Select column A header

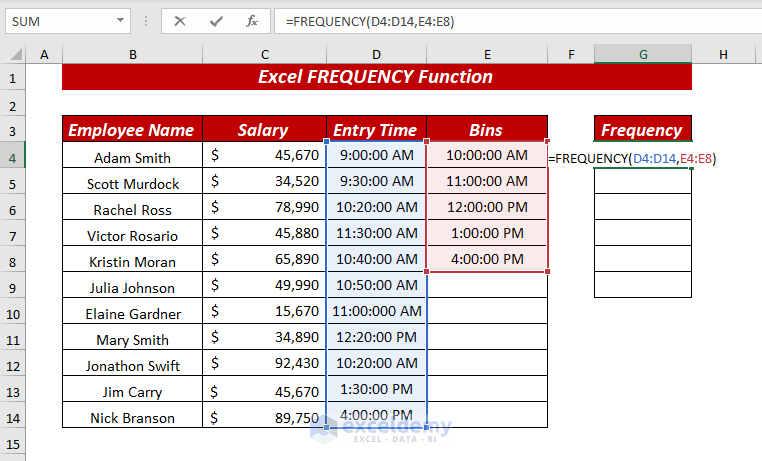point(44,54)
